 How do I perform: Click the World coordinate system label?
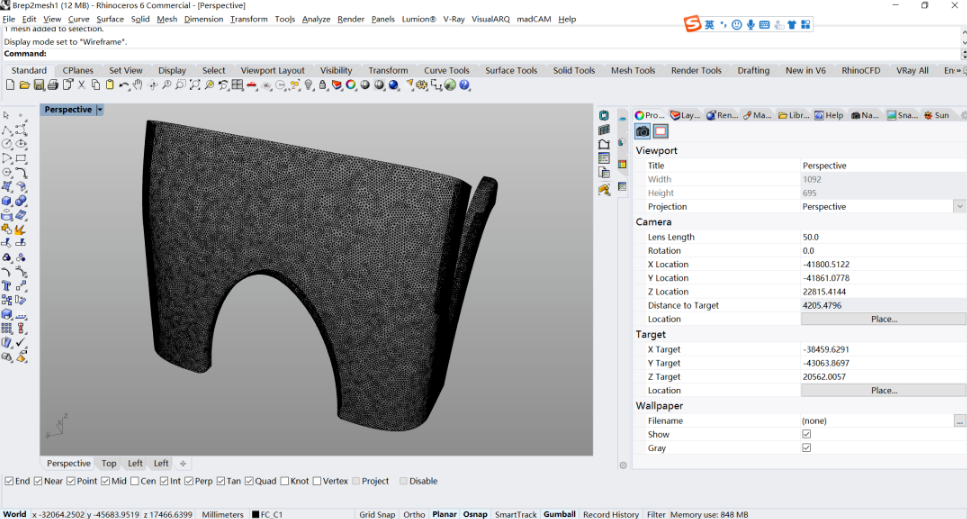tap(15, 514)
